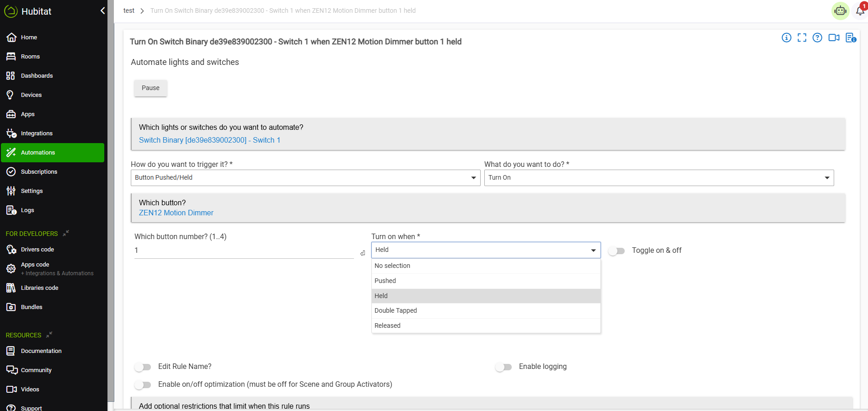This screenshot has height=411, width=868.
Task: Open the Drivers code icon
Action: pyautogui.click(x=11, y=250)
